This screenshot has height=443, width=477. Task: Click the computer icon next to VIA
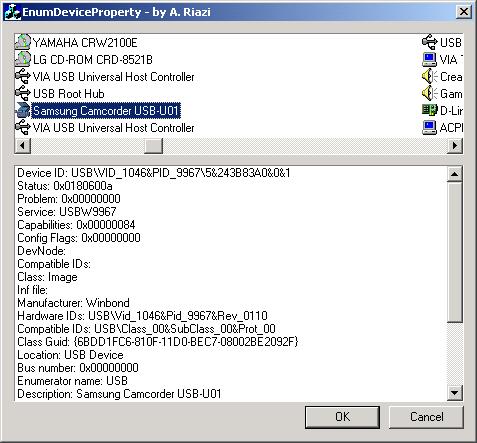429,59
